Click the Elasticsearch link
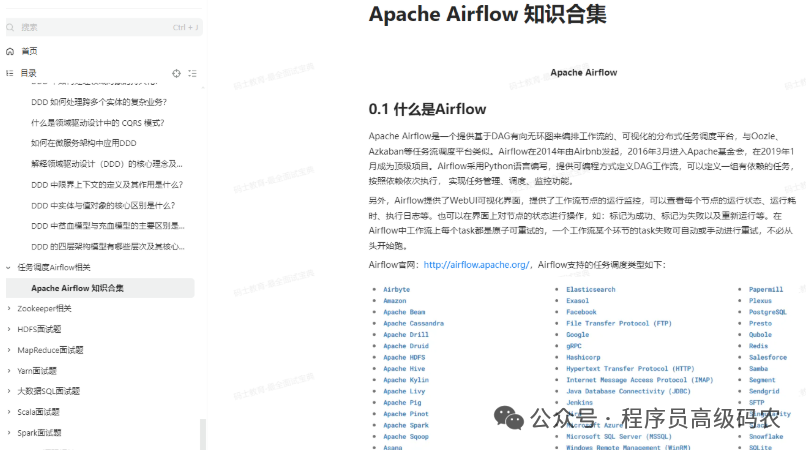This screenshot has height=450, width=806. (x=591, y=290)
